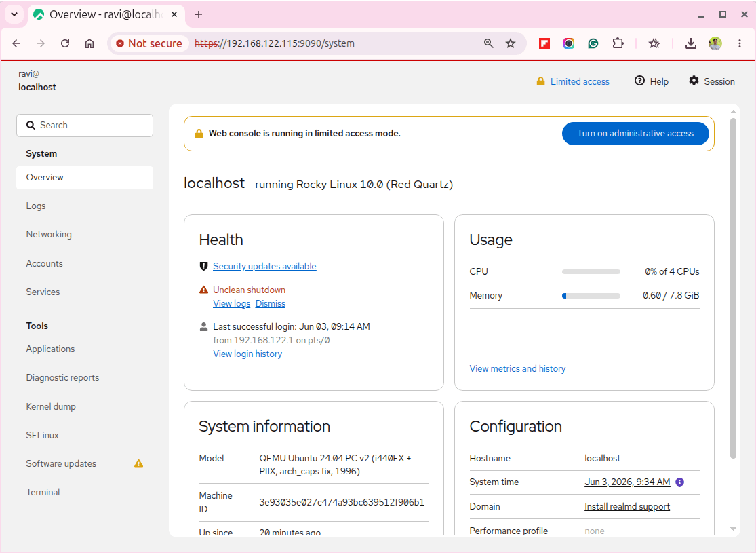Click Install realmd support link
Image resolution: width=756 pixels, height=553 pixels.
626,507
